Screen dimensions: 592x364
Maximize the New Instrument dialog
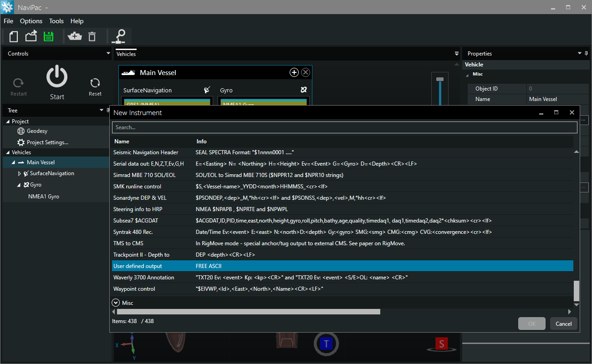[556, 112]
